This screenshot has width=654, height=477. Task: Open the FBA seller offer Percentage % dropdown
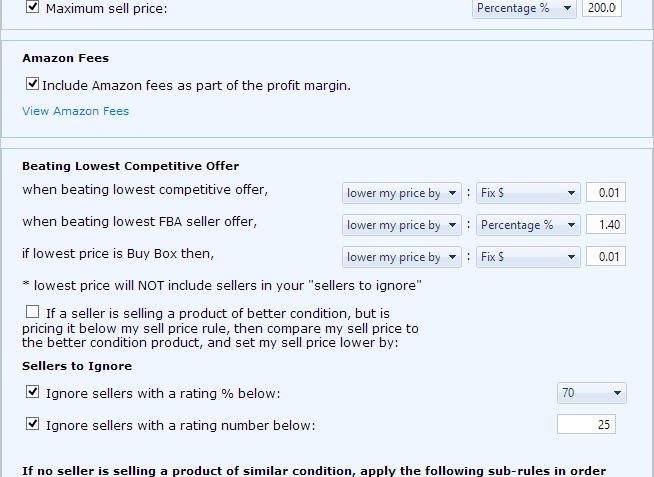[x=528, y=225]
